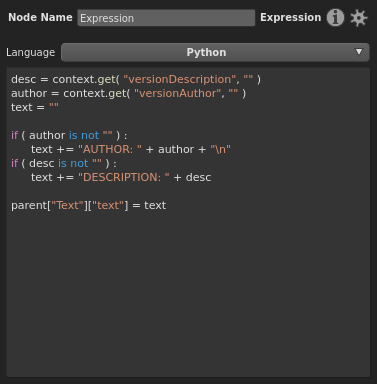Click the line 'parent["Text"]["text"] = text'
Screen dimensions: 377x384
coord(89,205)
